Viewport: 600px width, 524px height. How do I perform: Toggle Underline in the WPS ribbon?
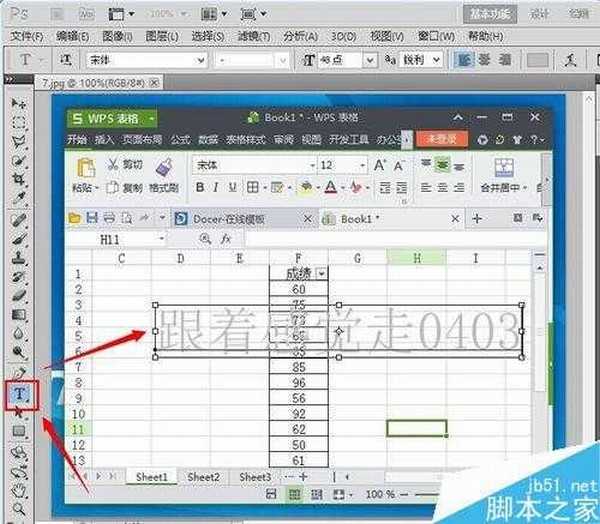(232, 187)
